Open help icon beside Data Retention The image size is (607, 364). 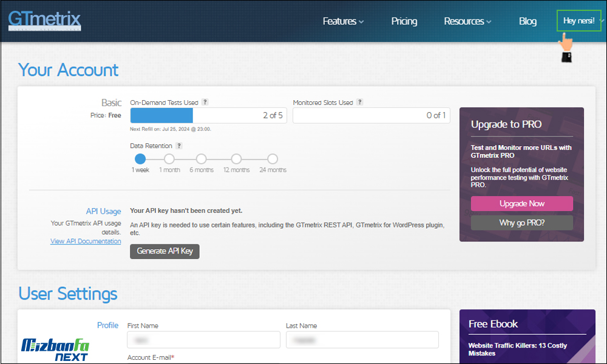click(179, 146)
